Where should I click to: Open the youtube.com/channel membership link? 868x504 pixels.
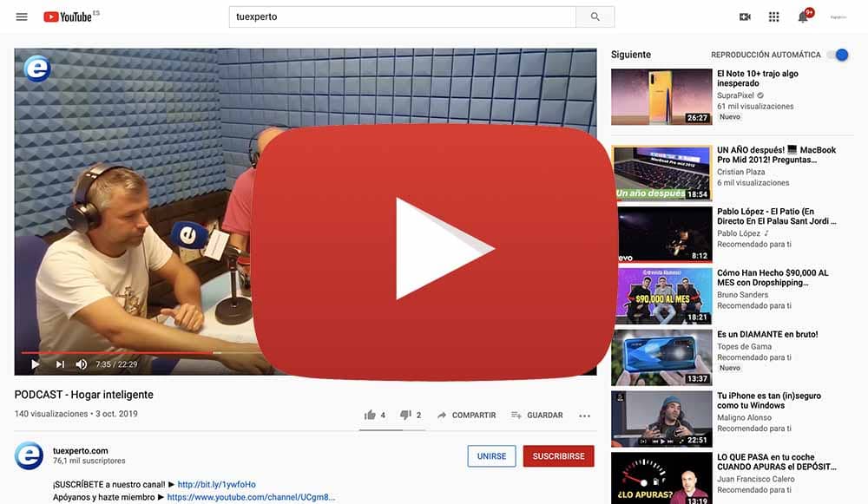click(251, 497)
